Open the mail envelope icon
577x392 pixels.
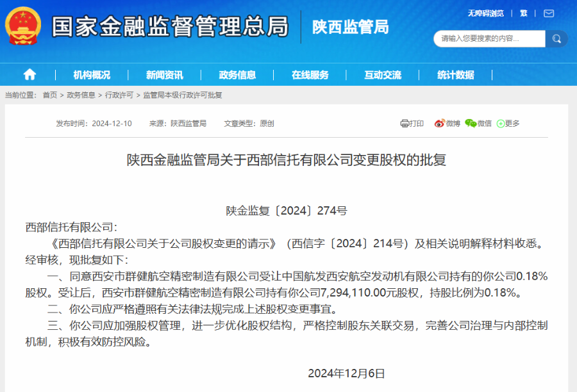point(548,13)
